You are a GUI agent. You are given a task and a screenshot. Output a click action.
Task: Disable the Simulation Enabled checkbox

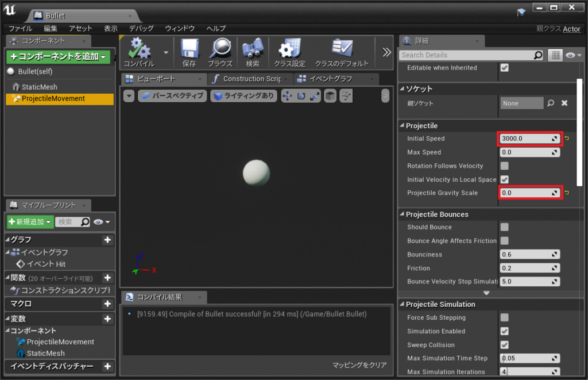pos(504,331)
